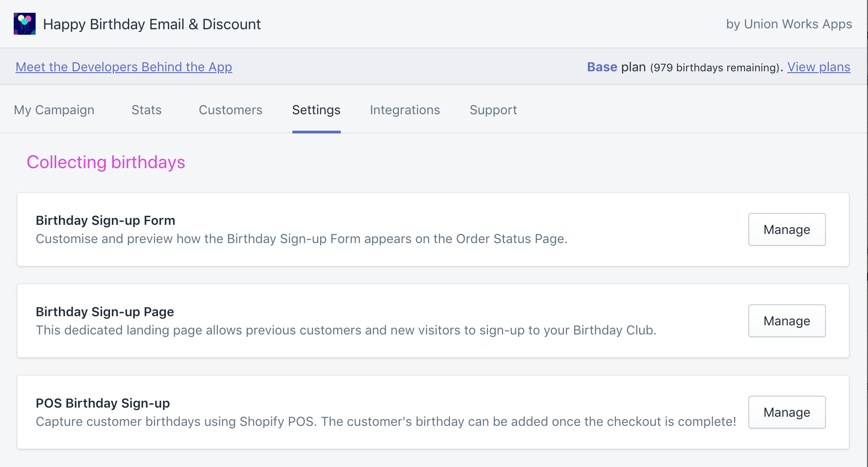Open Meet the Developers Behind the App link

[124, 67]
